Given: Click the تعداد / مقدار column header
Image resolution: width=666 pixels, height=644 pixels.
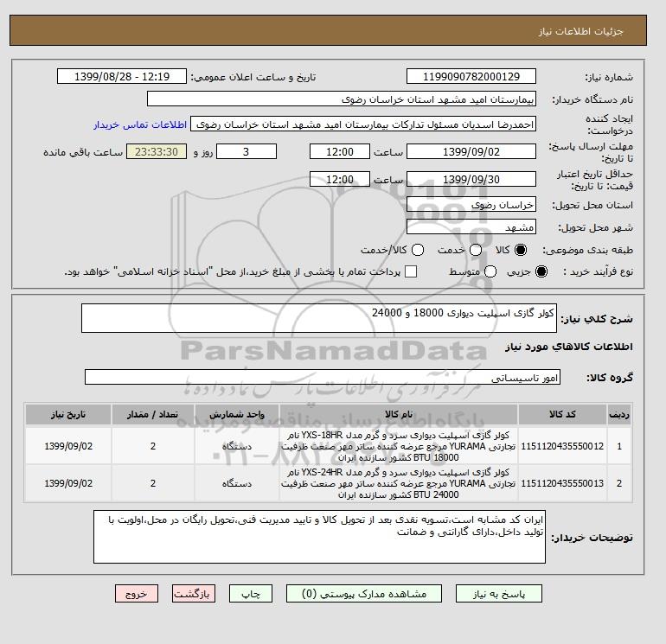Looking at the screenshot, I should click(x=153, y=414).
